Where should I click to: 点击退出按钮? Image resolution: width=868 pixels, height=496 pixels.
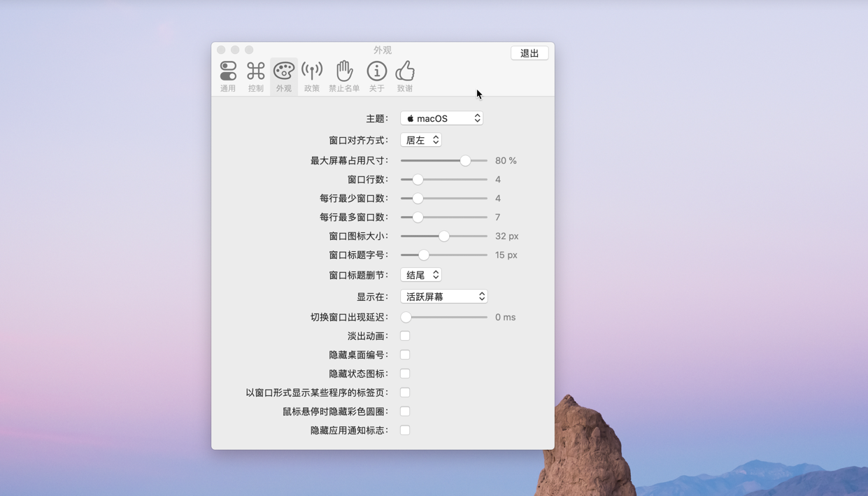tap(529, 52)
